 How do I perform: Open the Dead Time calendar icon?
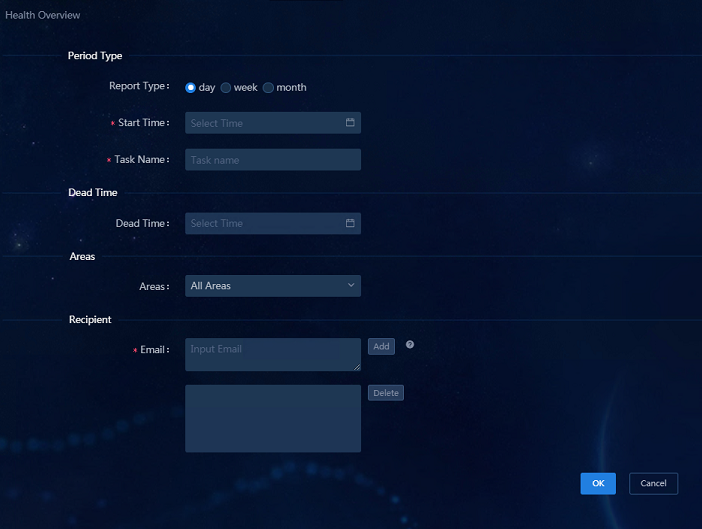(350, 223)
